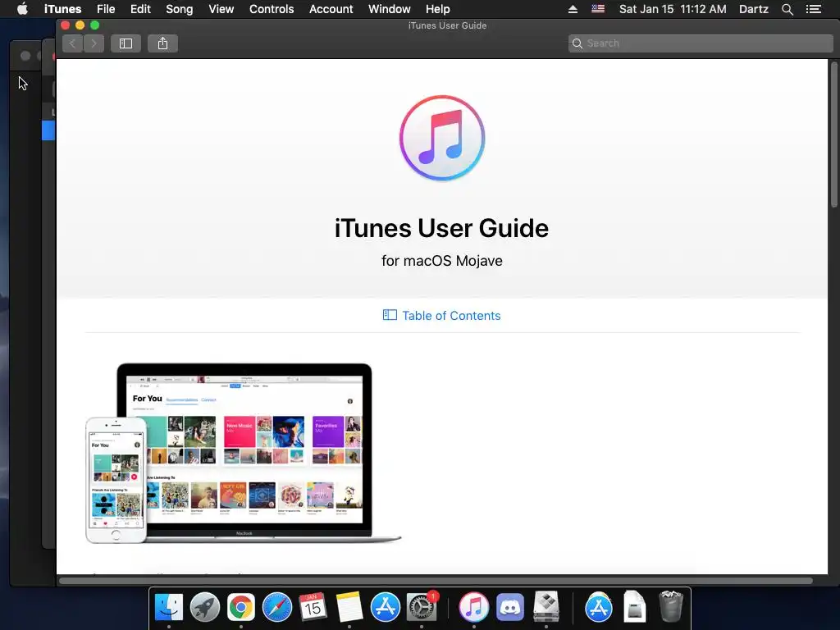
Task: Open the Window menu
Action: 390,9
